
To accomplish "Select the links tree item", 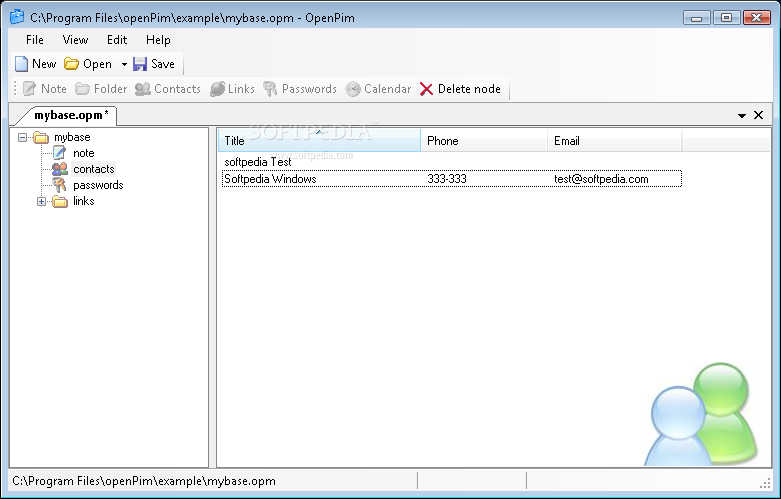I will [x=84, y=201].
